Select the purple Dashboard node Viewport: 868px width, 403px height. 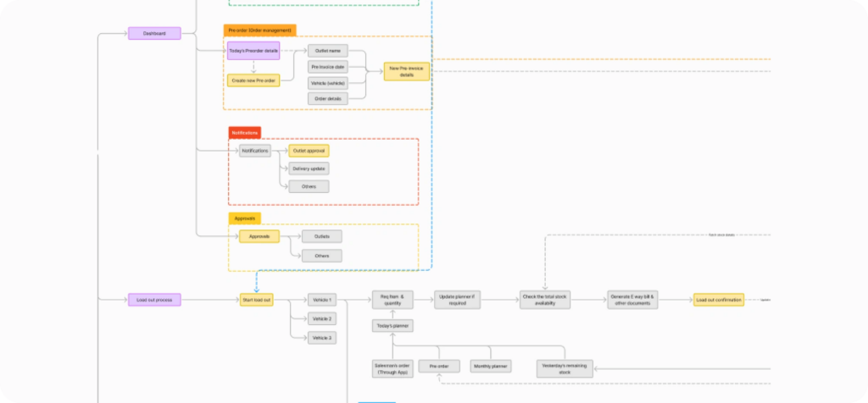154,34
